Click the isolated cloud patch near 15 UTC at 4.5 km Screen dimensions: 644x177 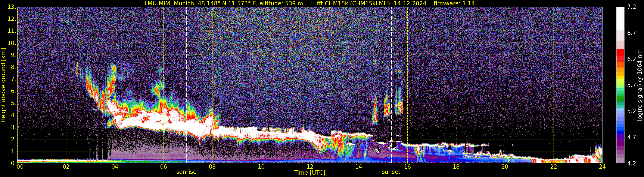click(387, 108)
